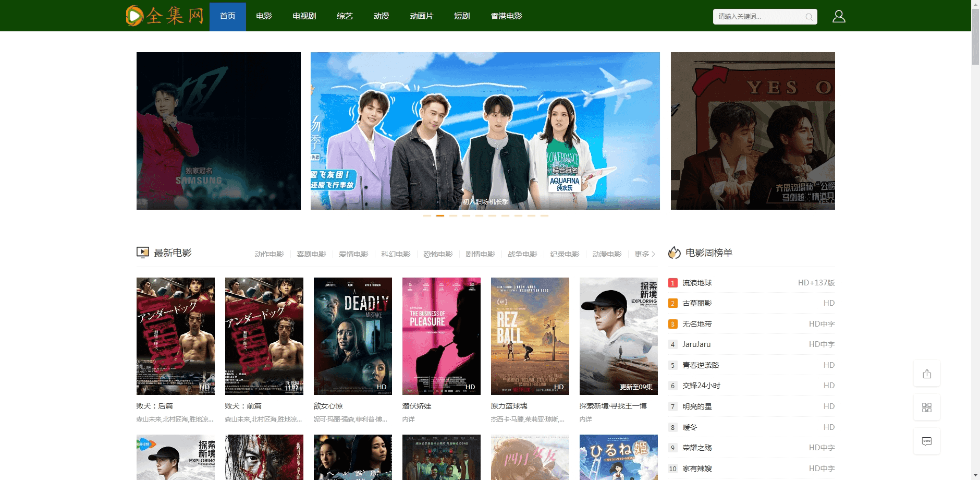The width and height of the screenshot is (980, 480).
Task: Filter by 纪录电影
Action: (x=565, y=254)
